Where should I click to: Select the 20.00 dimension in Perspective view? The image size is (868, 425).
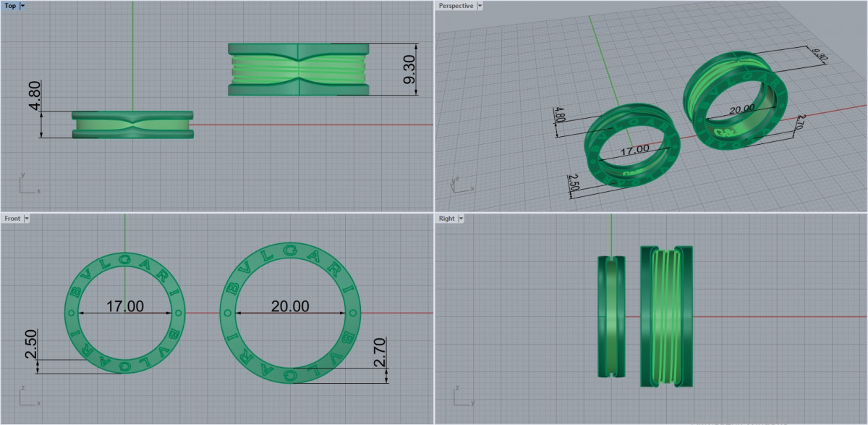coord(741,109)
